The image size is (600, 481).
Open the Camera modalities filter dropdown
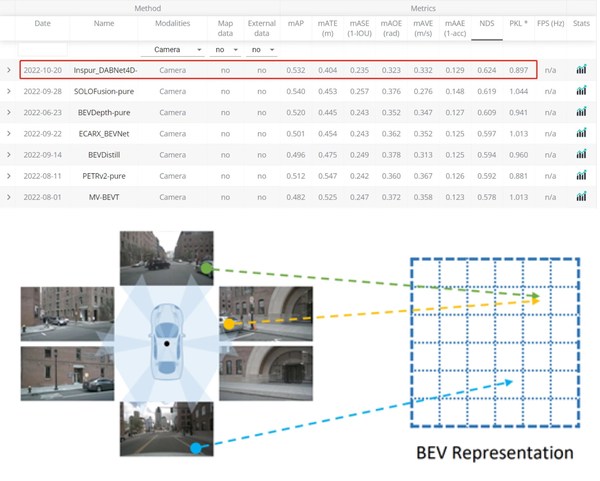pos(177,49)
